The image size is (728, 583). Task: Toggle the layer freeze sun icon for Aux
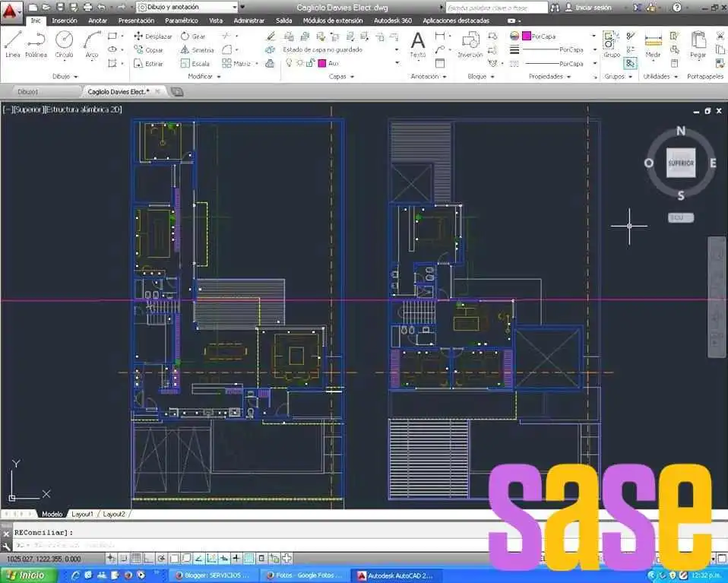[x=300, y=63]
